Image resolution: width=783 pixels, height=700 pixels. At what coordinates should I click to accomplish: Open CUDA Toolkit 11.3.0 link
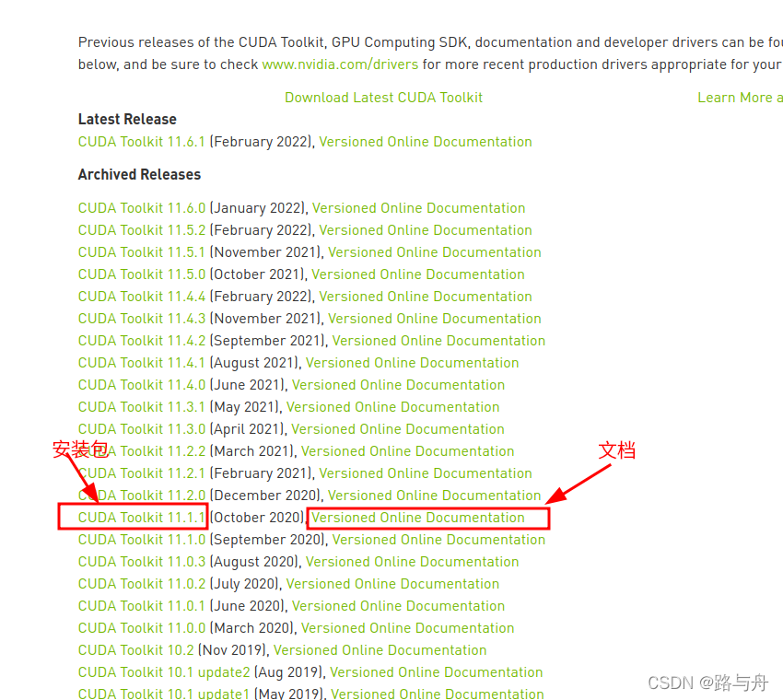(x=142, y=429)
